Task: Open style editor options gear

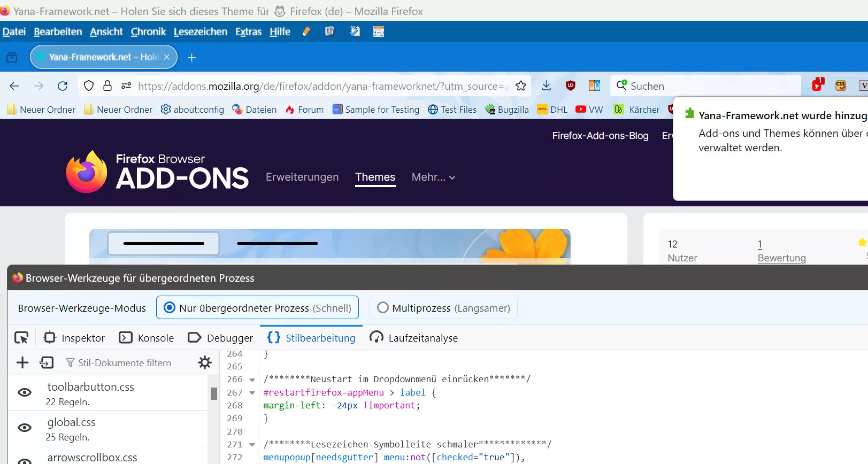Action: [x=205, y=363]
